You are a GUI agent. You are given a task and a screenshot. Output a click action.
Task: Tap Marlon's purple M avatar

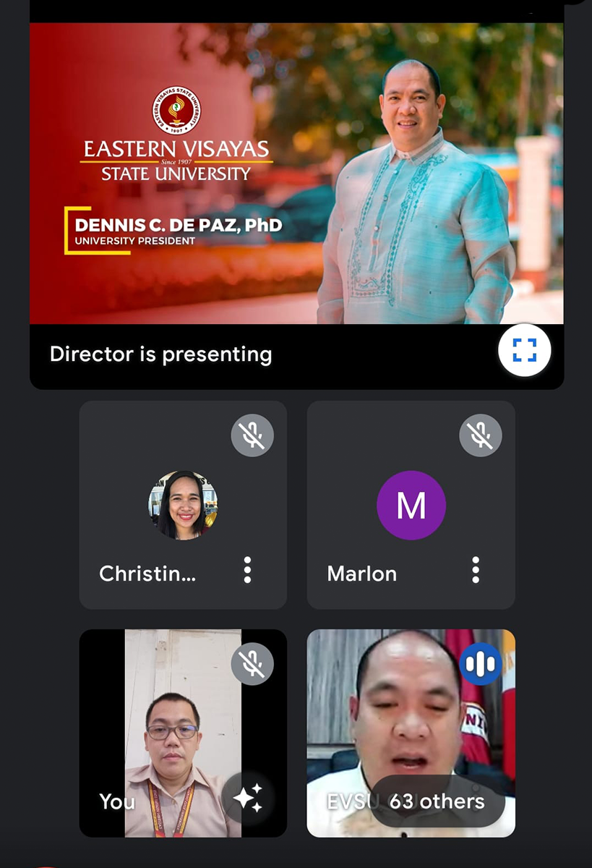pos(411,505)
